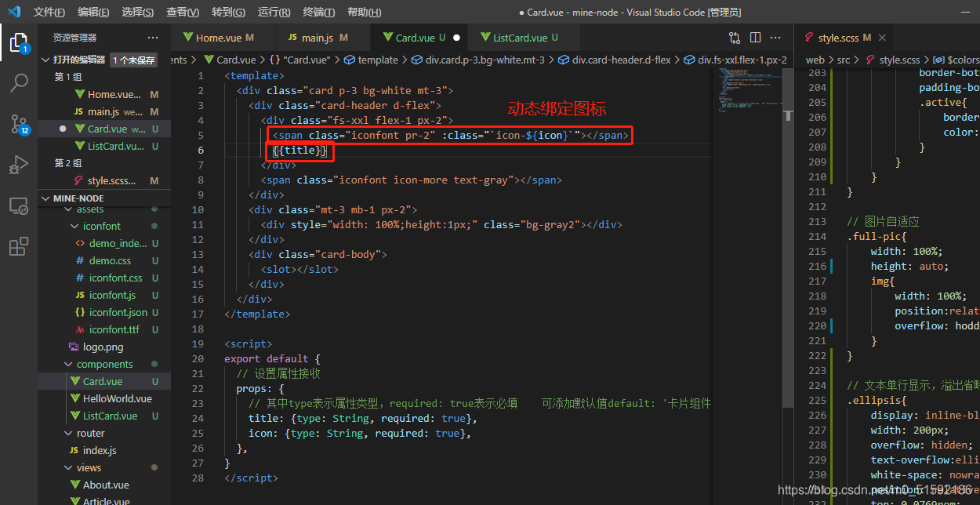Open the Explorer activity bar icon

19,42
